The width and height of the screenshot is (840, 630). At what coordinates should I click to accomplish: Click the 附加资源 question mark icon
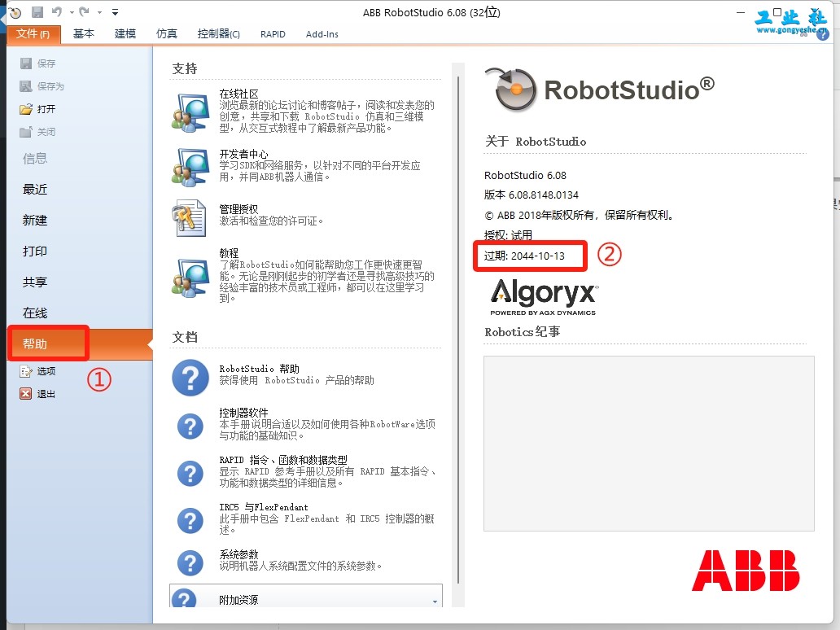click(184, 598)
